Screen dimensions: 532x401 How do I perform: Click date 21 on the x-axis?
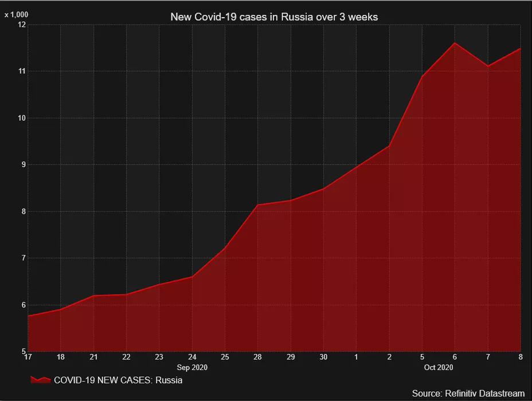[93, 357]
